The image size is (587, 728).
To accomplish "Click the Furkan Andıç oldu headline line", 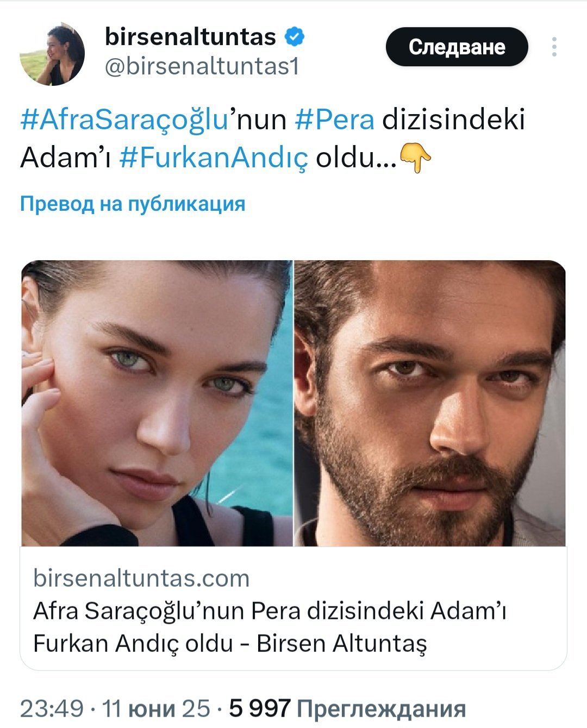I will click(x=230, y=643).
